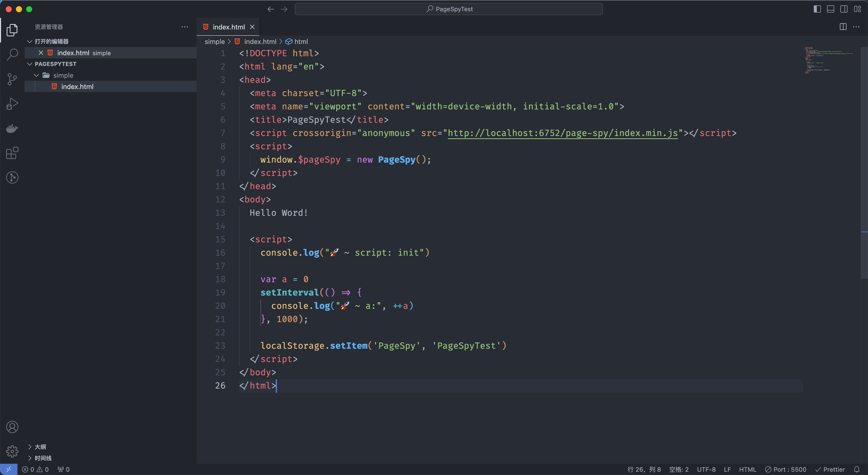
Task: Open Explorer views and more actions ellipsis
Action: (x=185, y=27)
